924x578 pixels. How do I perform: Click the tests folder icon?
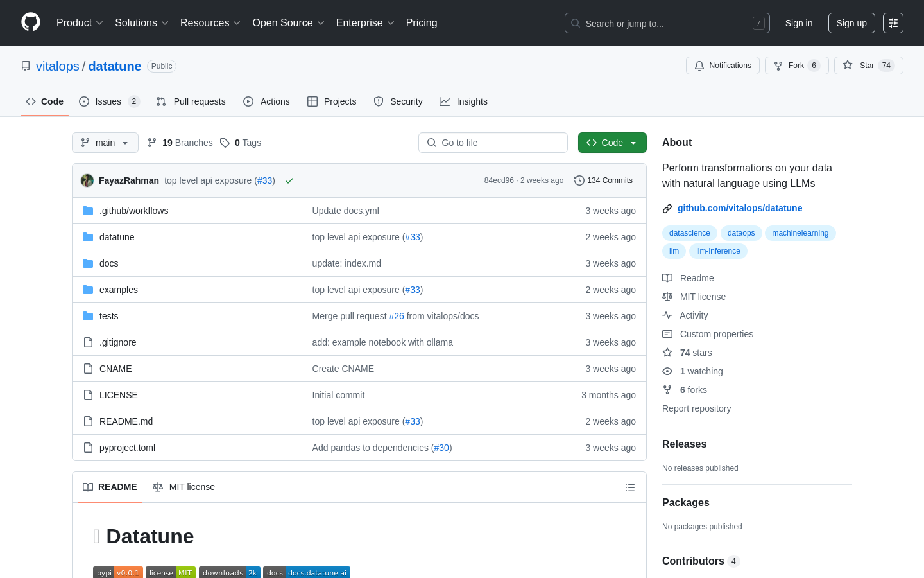[x=88, y=316]
